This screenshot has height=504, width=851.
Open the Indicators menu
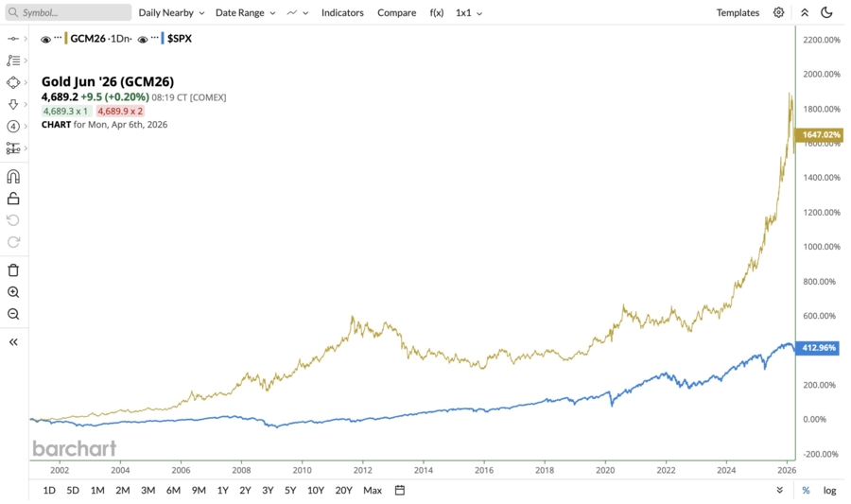(x=342, y=13)
